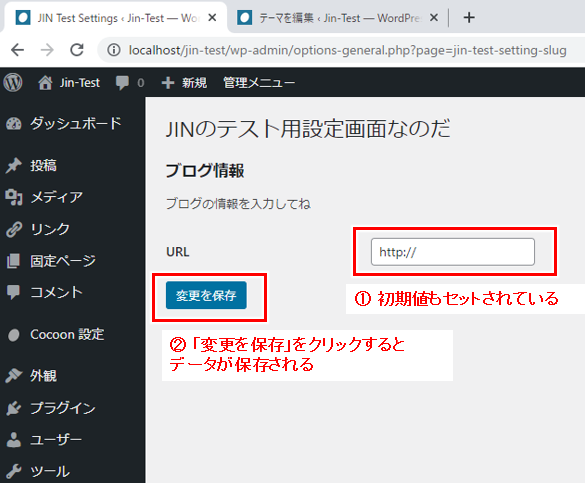Viewport: 585px width, 483px height.
Task: Open 管理メニュー in the admin bar
Action: tap(259, 82)
